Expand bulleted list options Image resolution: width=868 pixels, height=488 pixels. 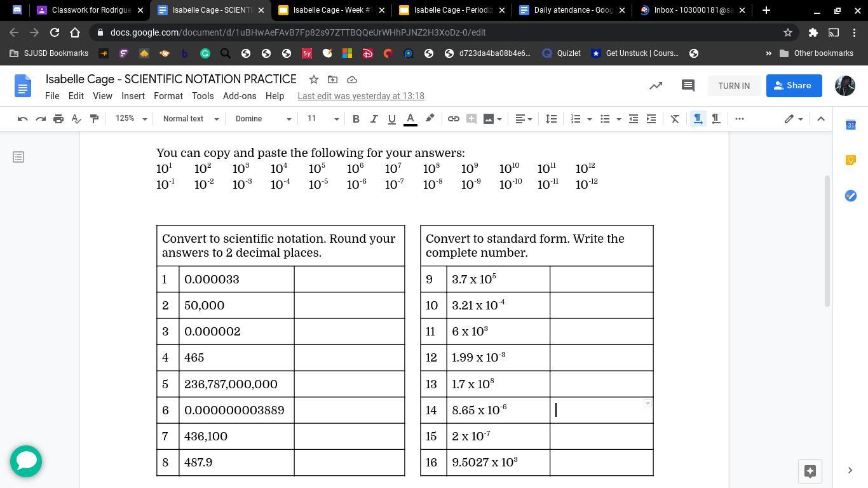point(619,119)
